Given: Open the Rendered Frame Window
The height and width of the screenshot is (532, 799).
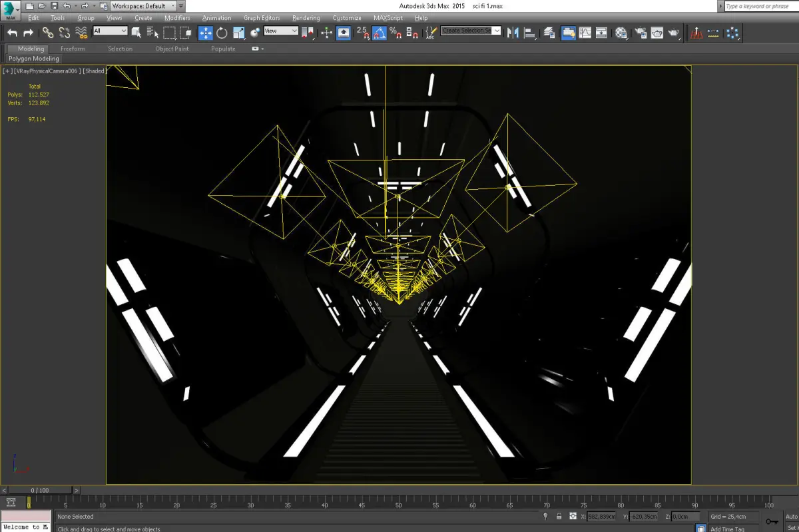Looking at the screenshot, I should [x=657, y=32].
